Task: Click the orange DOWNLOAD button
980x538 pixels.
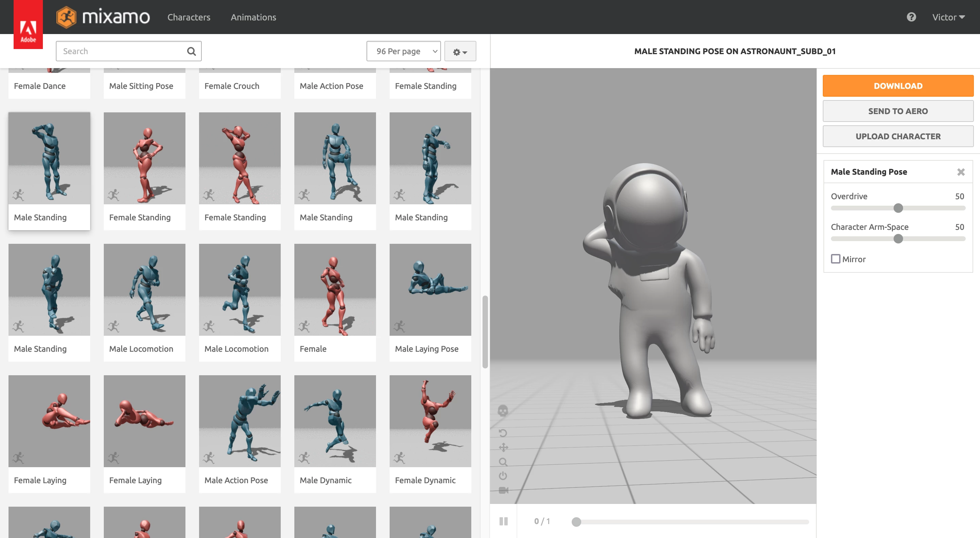Action: 898,86
